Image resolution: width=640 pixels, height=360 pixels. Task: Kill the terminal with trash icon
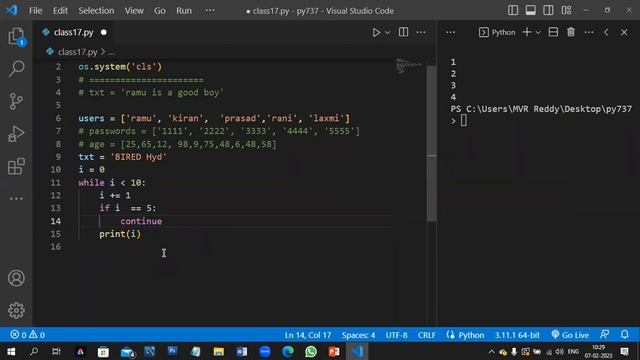571,32
